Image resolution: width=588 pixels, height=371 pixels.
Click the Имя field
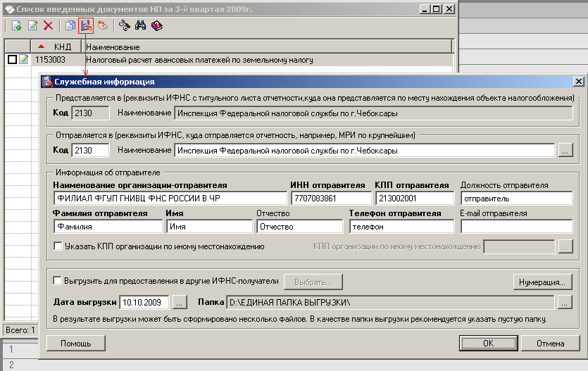click(210, 227)
